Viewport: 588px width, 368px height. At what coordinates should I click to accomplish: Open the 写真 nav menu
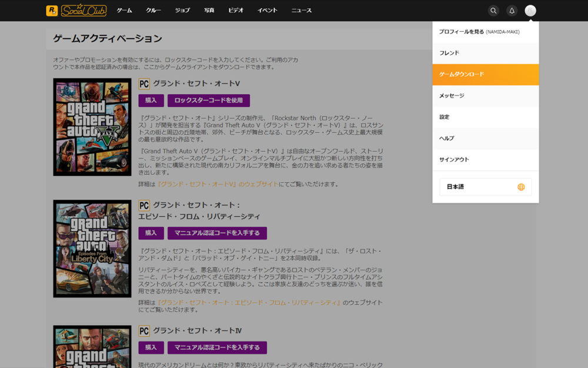coord(209,11)
